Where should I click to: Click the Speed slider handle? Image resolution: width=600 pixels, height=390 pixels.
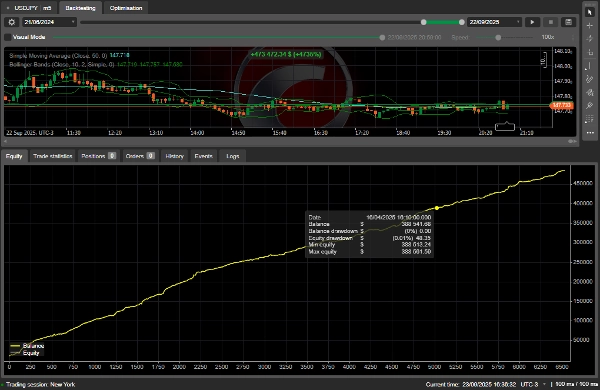click(498, 38)
